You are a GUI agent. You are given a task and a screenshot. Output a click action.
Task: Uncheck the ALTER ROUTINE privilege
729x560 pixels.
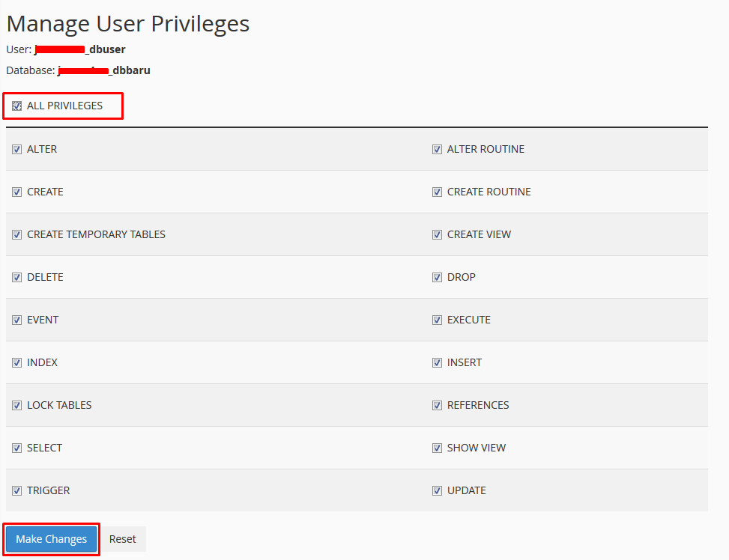click(437, 150)
